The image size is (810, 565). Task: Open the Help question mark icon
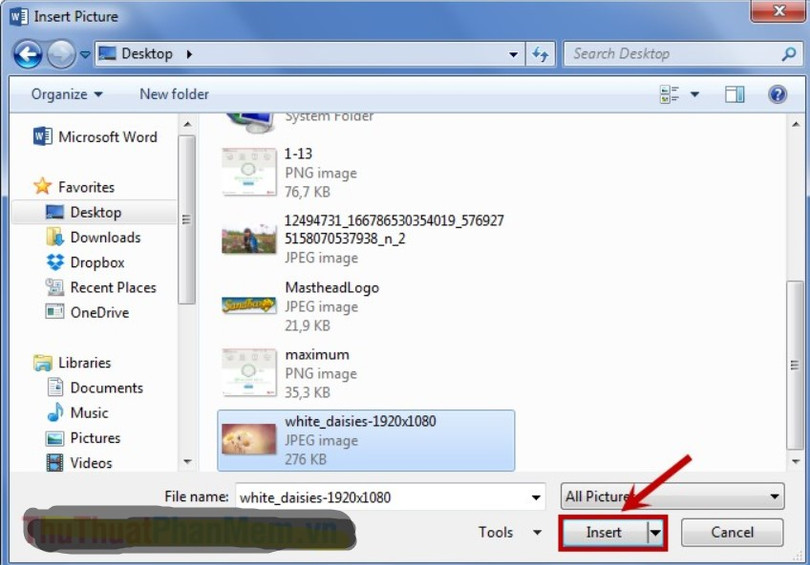pos(777,94)
